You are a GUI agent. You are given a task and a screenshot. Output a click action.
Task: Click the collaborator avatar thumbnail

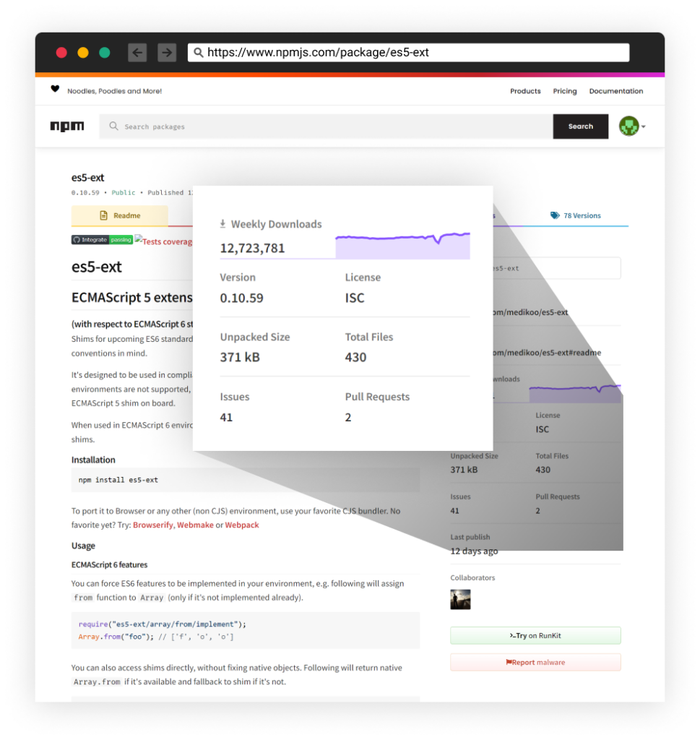pyautogui.click(x=460, y=599)
